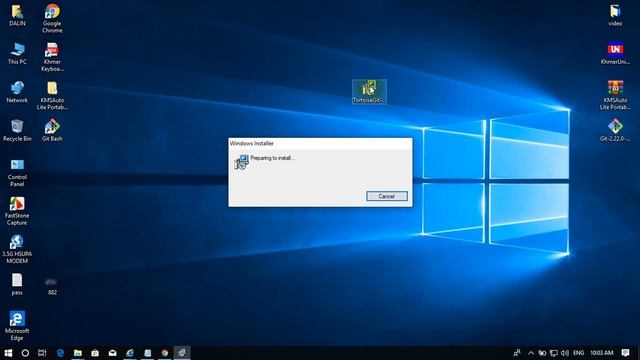This screenshot has width=640, height=360.
Task: Select the Google Chrome desktop shortcut
Action: click(52, 19)
